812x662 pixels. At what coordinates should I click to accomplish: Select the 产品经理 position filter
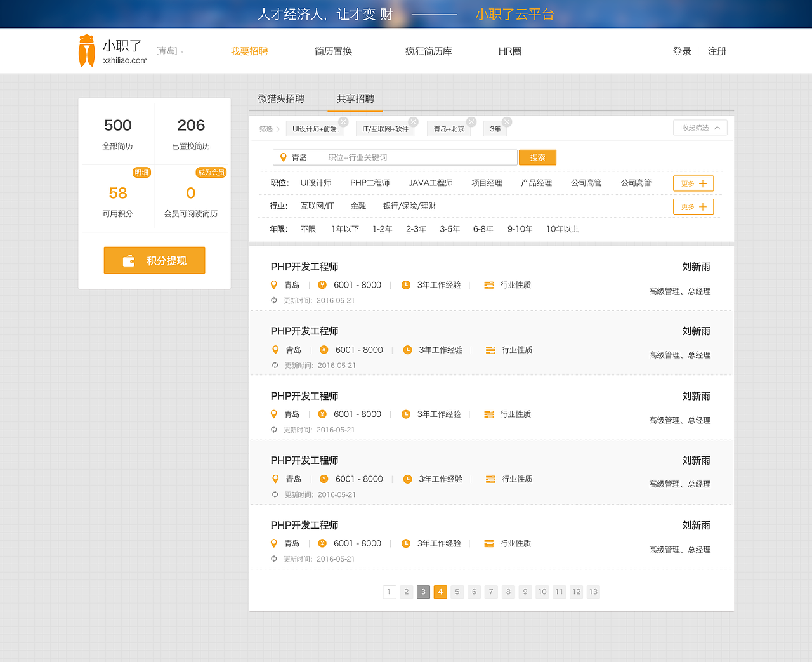click(537, 183)
